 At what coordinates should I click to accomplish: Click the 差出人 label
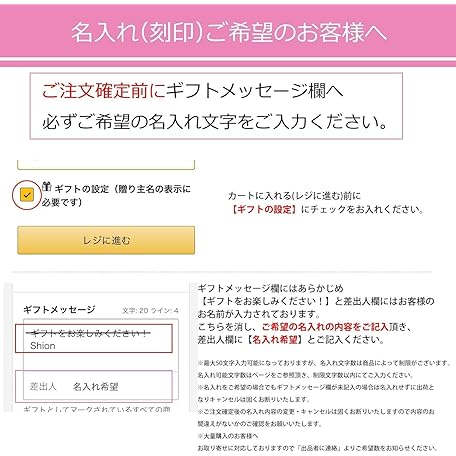[43, 386]
